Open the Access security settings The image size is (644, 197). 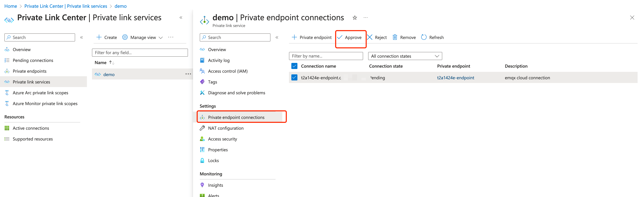click(x=222, y=139)
